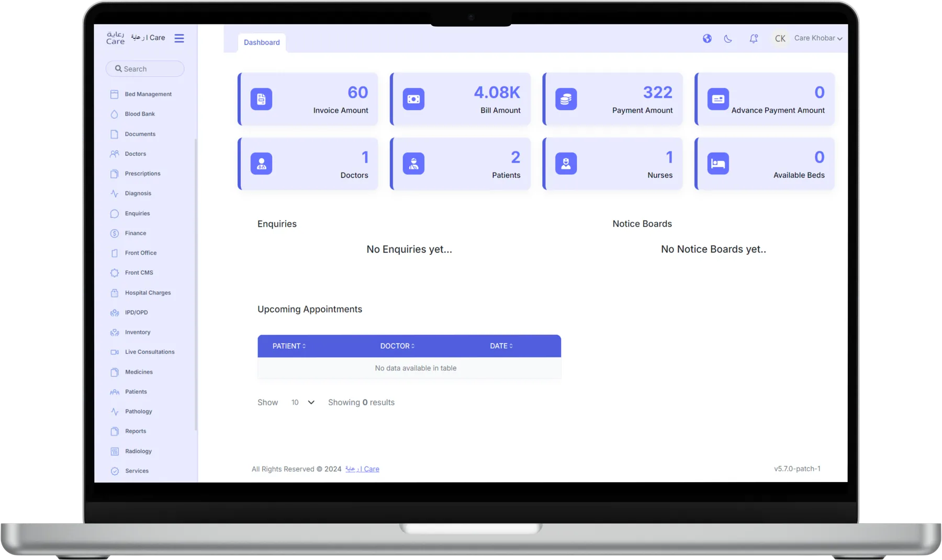Open the Patients stat card

click(460, 164)
